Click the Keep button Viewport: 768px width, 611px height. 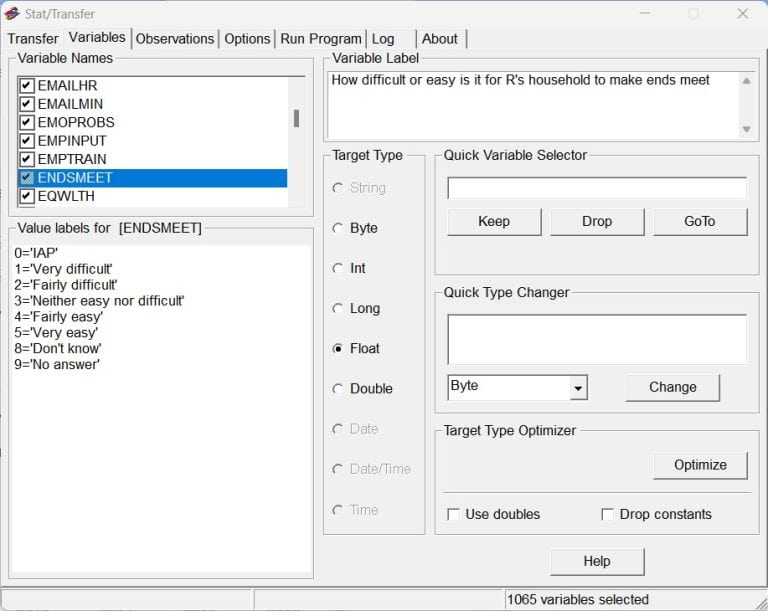pyautogui.click(x=494, y=221)
